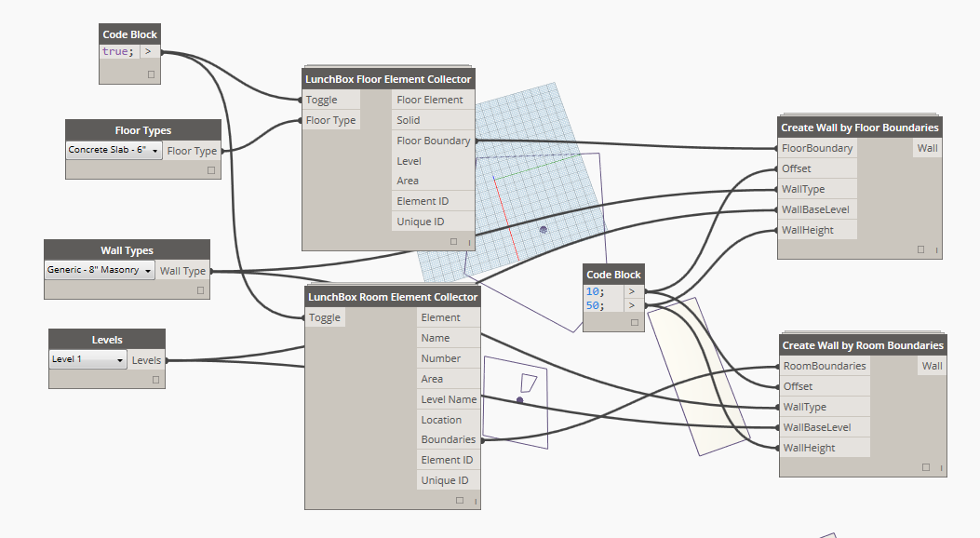Viewport: 980px width, 538px height.
Task: Click Toggle input on Room Element Collector
Action: tap(326, 317)
